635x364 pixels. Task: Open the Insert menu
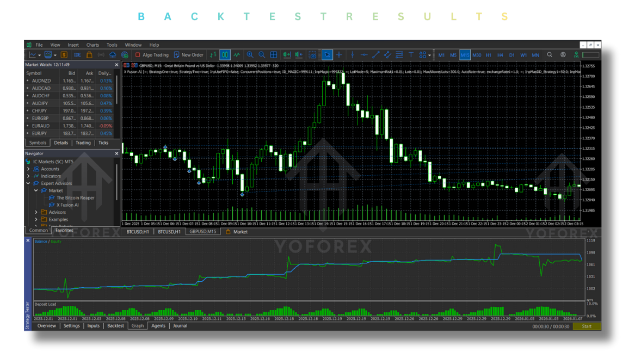click(x=73, y=45)
